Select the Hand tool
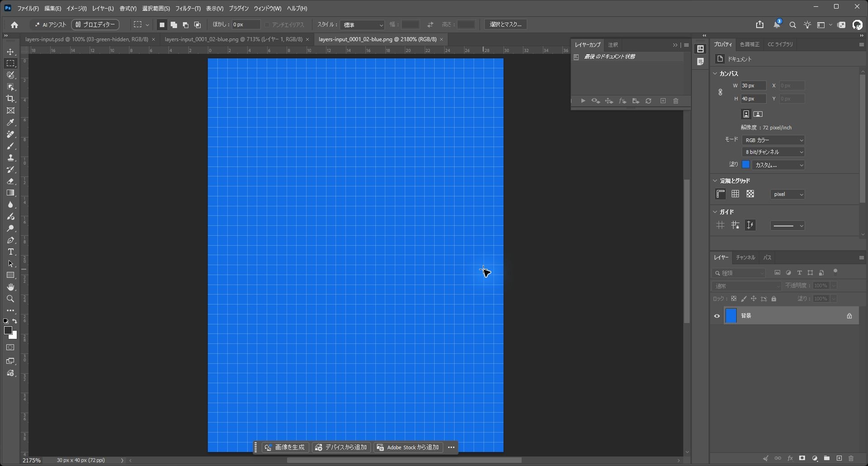The height and width of the screenshot is (466, 868). coord(10,287)
